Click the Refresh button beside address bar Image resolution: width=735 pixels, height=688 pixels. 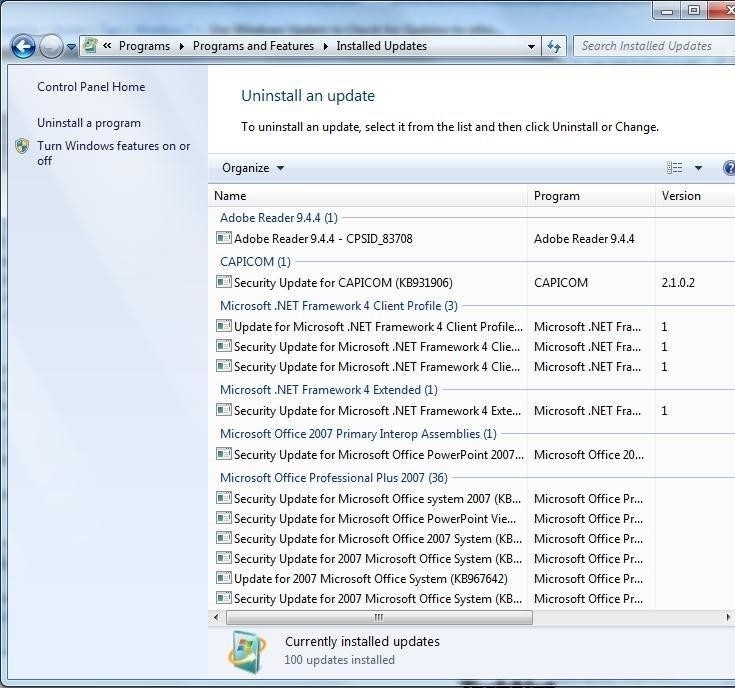(555, 46)
